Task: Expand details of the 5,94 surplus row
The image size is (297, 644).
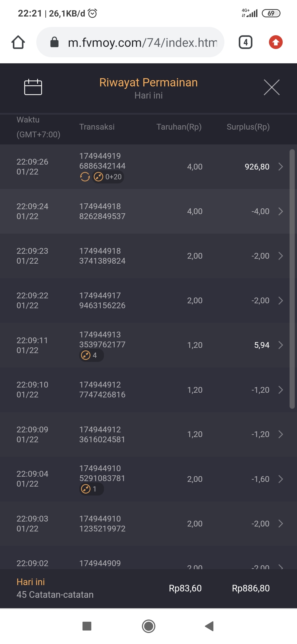Action: coord(280,345)
